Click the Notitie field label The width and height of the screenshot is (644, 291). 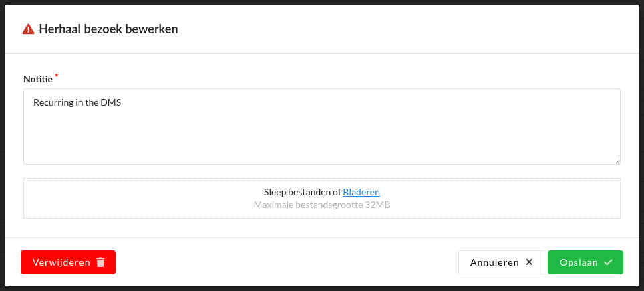[37, 79]
